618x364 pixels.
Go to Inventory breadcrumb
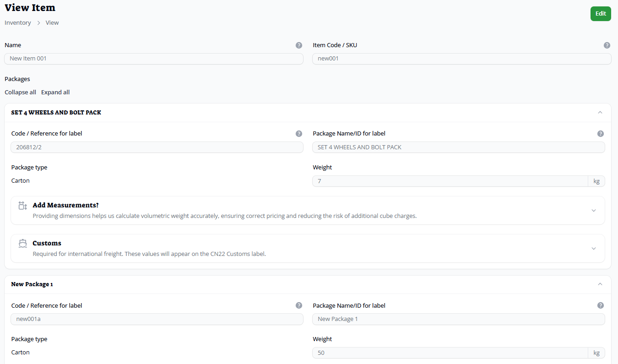18,22
